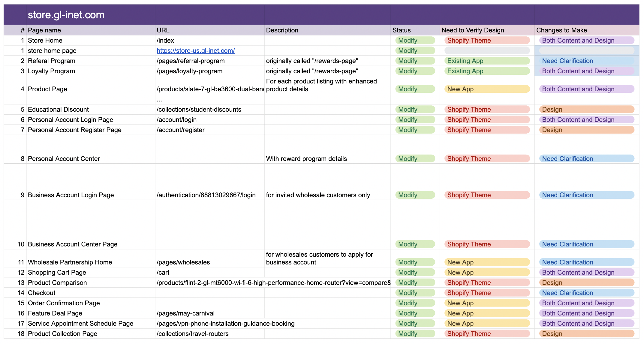The height and width of the screenshot is (344, 644).
Task: Select the Status column header cell
Action: pos(415,30)
